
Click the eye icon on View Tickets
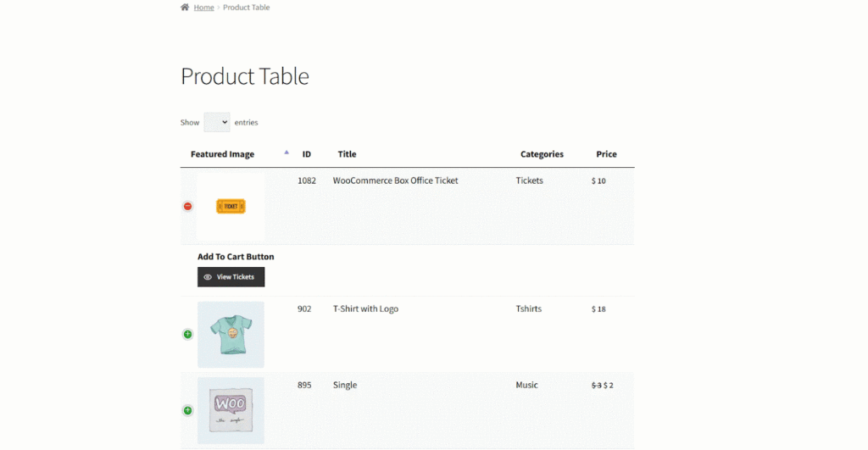click(x=208, y=277)
